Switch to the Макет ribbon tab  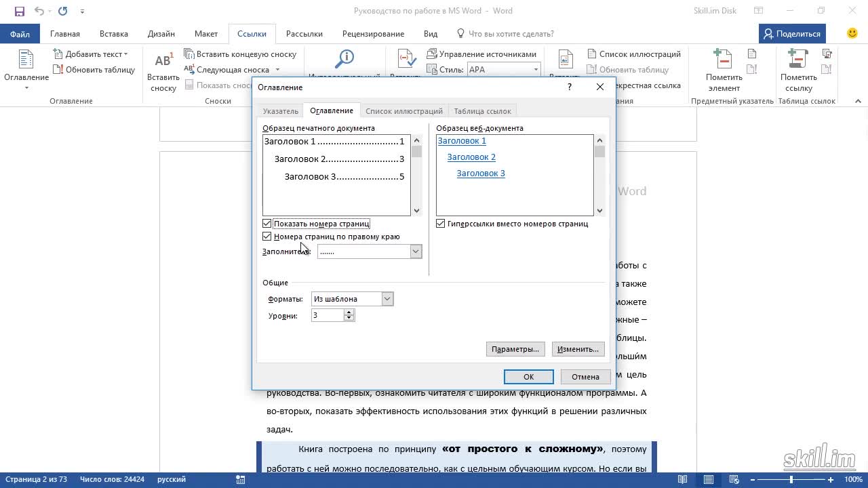[x=206, y=34]
